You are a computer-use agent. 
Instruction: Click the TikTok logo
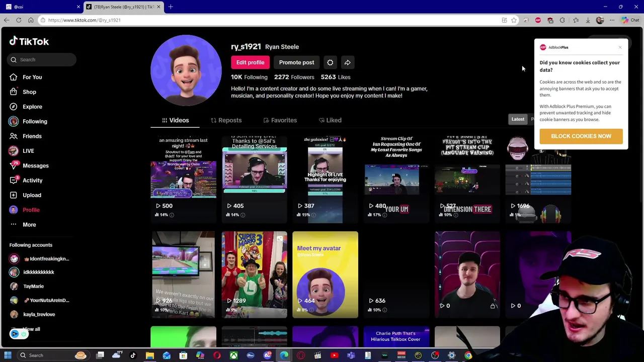tap(29, 41)
